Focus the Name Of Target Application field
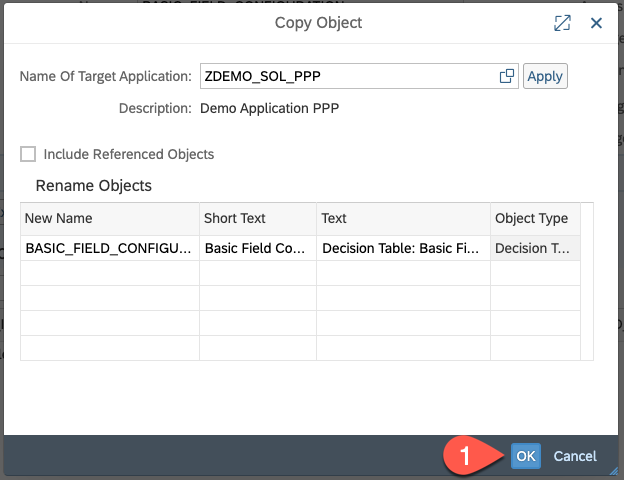Screen dimensions: 624x480 point(348,76)
